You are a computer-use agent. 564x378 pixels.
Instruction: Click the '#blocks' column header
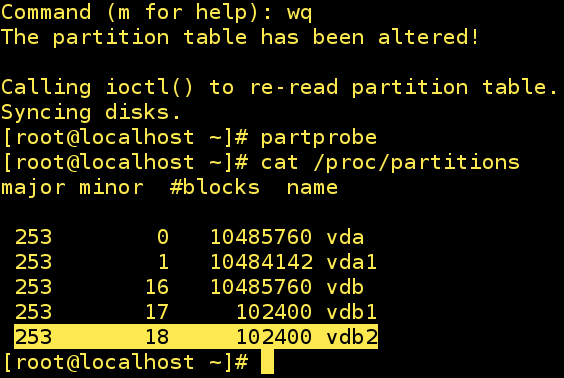pyautogui.click(x=215, y=187)
